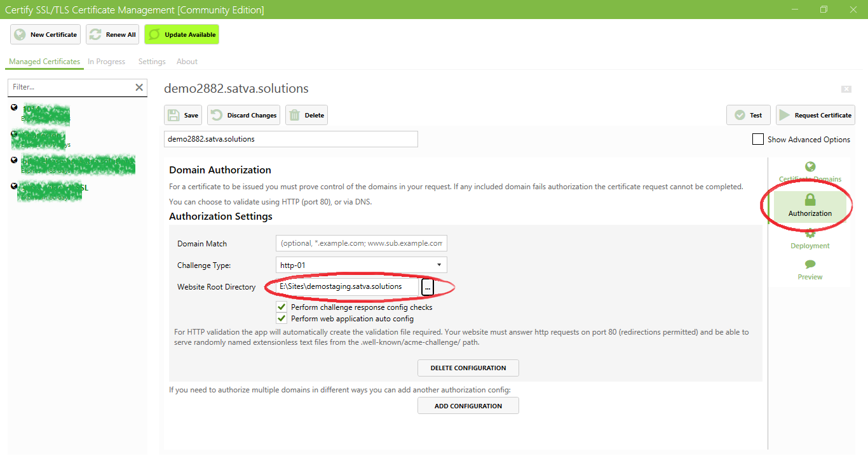
Task: Click the Delete trash icon
Action: [294, 115]
